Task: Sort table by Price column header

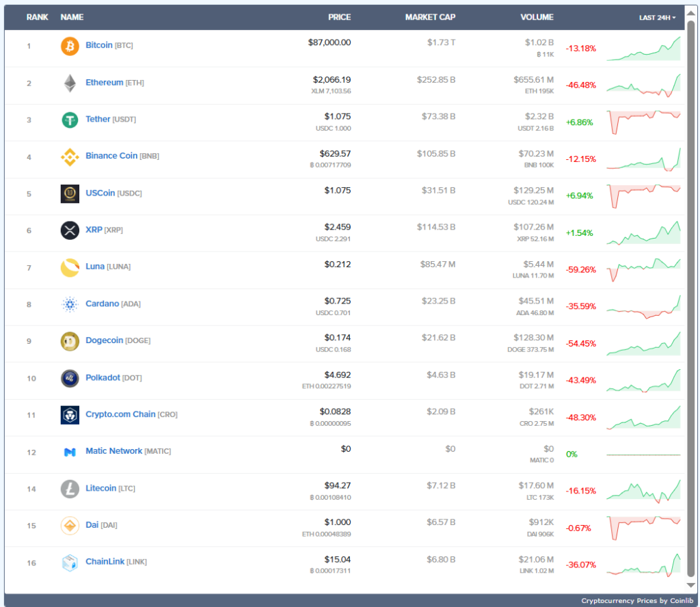Action: (339, 17)
